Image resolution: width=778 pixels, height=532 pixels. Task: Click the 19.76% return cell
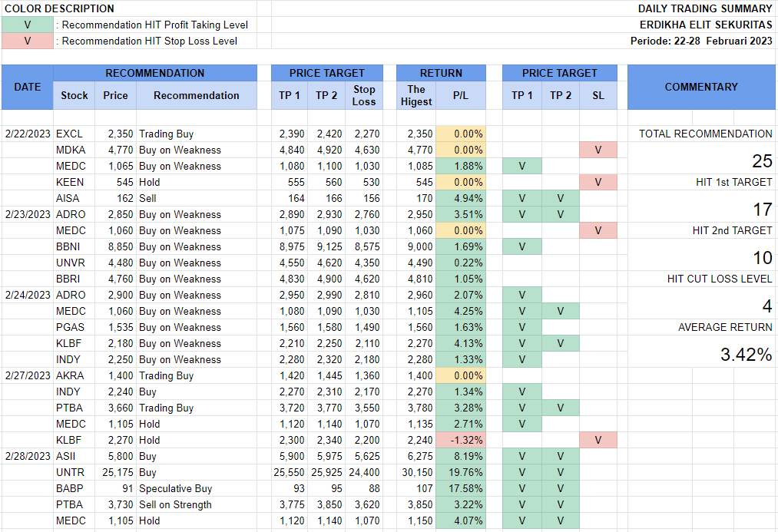pos(461,472)
